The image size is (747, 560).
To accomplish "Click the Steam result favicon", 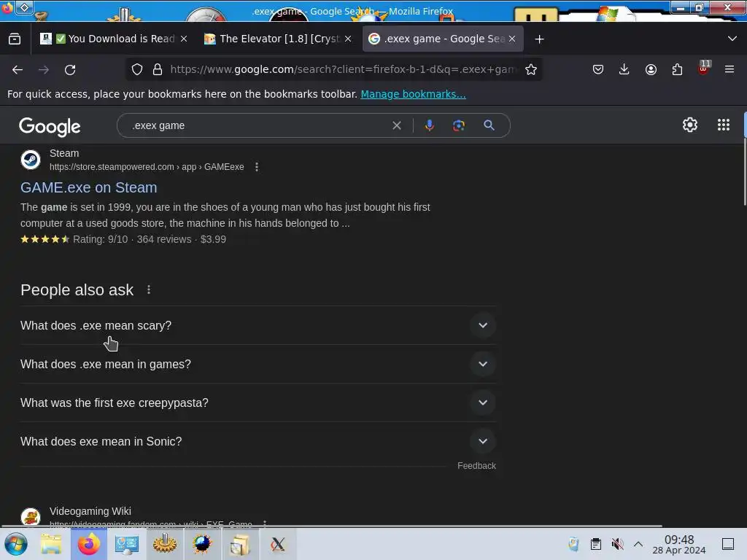I will (x=31, y=160).
